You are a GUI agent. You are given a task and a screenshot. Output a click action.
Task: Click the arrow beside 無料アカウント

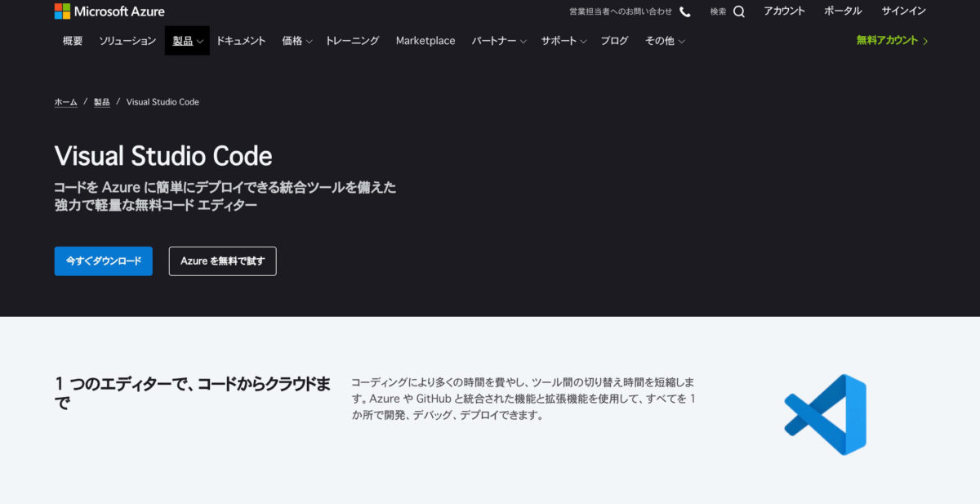pyautogui.click(x=925, y=41)
